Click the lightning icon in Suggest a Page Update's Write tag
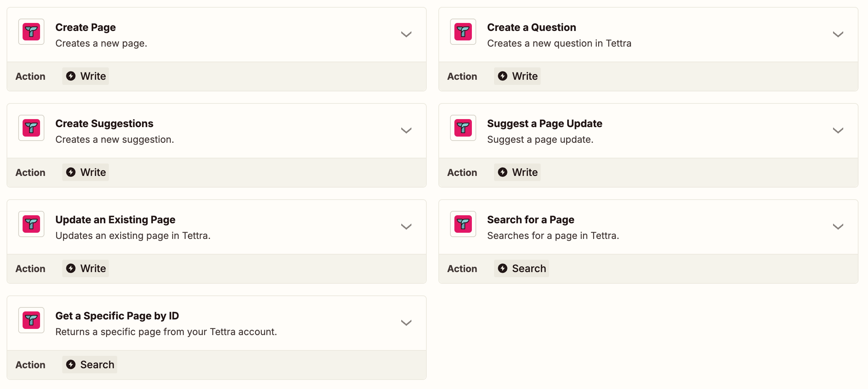The width and height of the screenshot is (868, 389). 503,172
